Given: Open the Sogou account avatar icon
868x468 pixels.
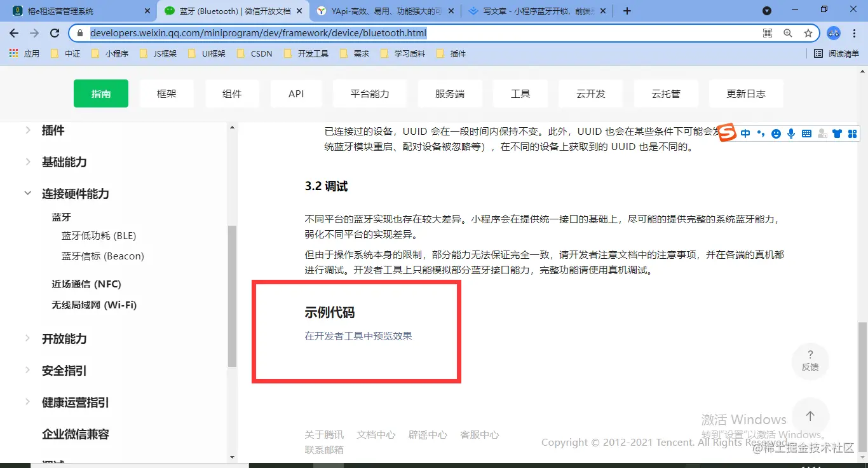Looking at the screenshot, I should coord(822,134).
